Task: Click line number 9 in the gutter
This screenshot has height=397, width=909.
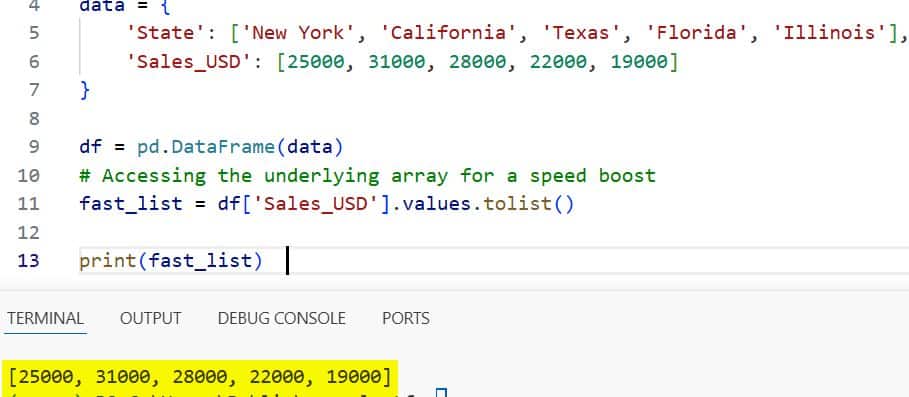Action: point(34,146)
